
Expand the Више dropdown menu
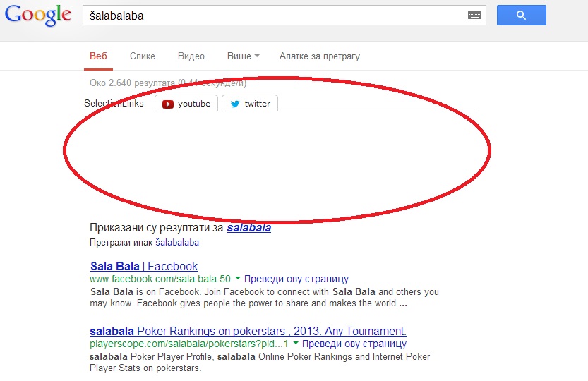pos(243,56)
